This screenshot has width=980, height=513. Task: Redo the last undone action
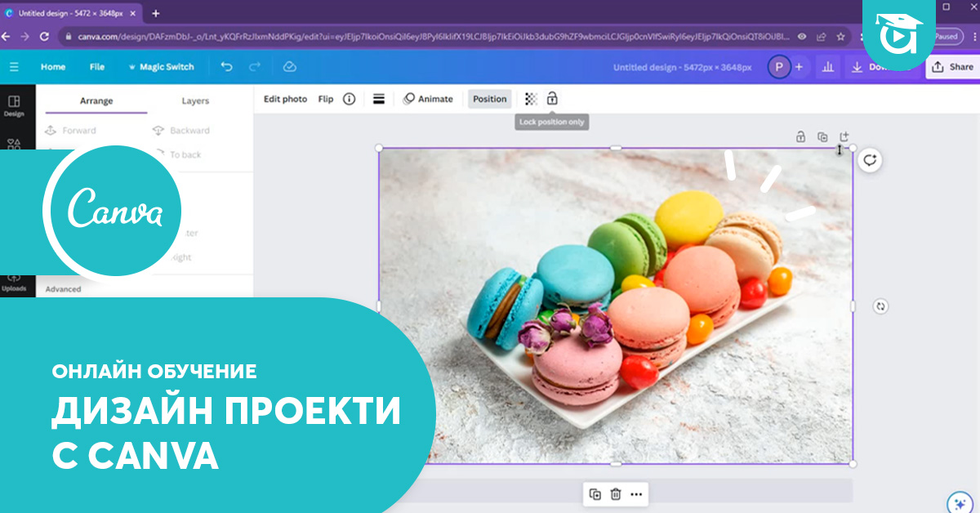(255, 67)
